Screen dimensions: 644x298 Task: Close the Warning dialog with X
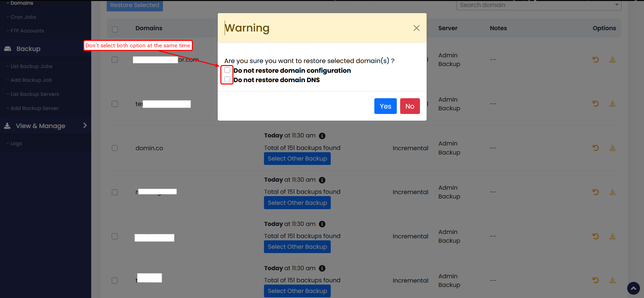(x=416, y=28)
